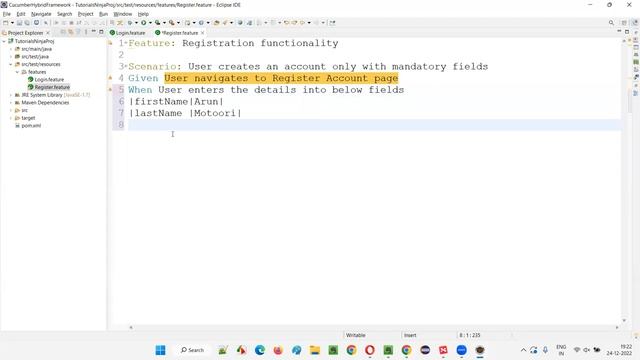Click the External Tools run icon

(172, 23)
